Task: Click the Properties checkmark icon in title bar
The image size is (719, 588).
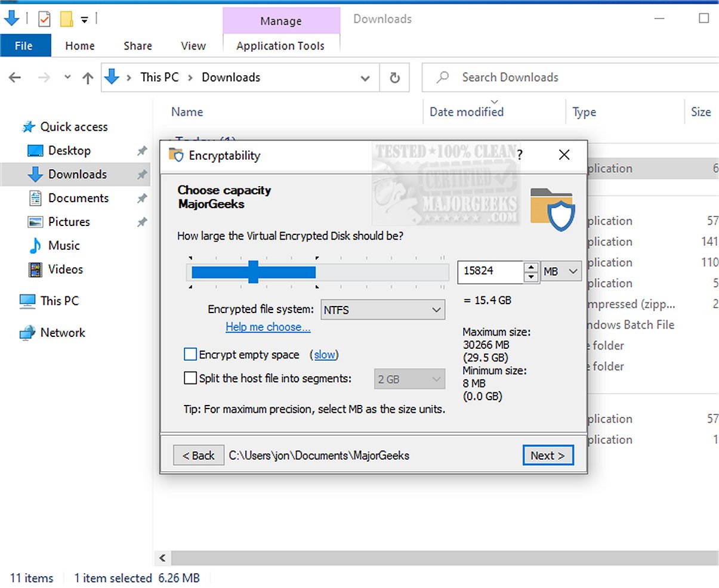Action: [x=44, y=20]
